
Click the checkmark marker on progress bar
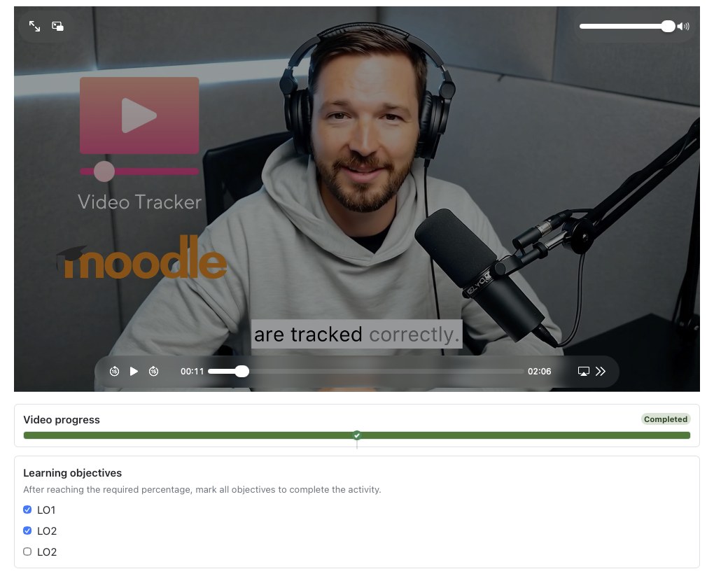(356, 435)
